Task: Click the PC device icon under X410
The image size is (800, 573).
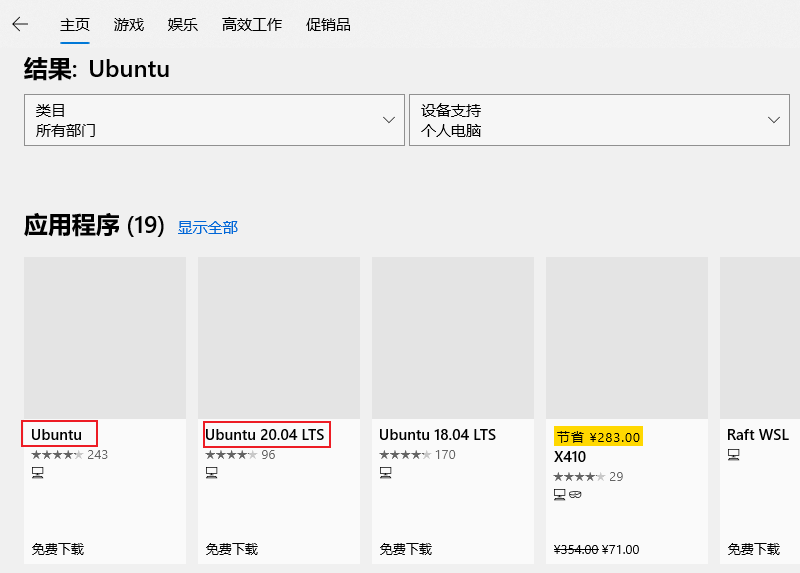Action: [x=560, y=494]
